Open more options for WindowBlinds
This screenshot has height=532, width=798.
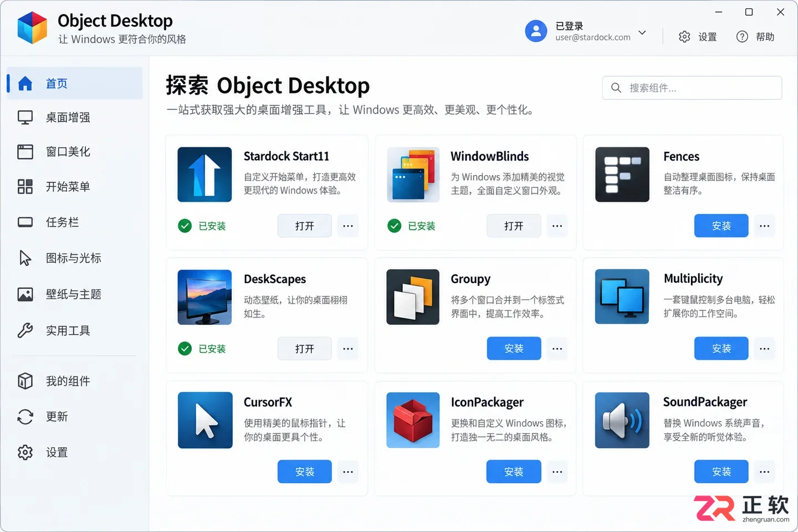(x=557, y=226)
